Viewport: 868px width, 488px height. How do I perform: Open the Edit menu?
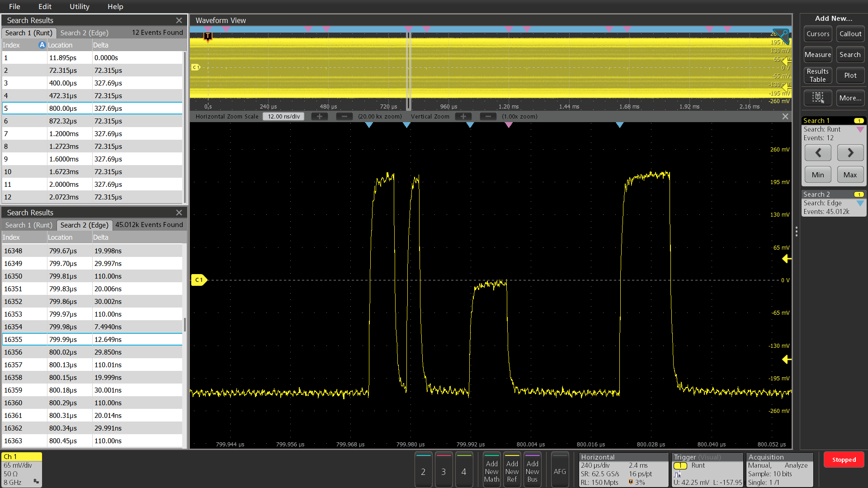tap(45, 6)
